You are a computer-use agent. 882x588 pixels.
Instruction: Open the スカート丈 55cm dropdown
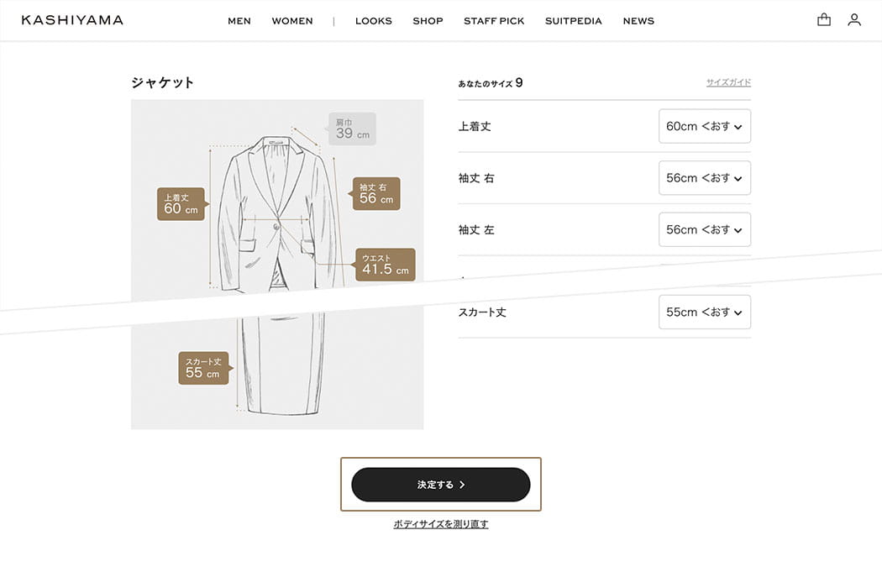[704, 312]
